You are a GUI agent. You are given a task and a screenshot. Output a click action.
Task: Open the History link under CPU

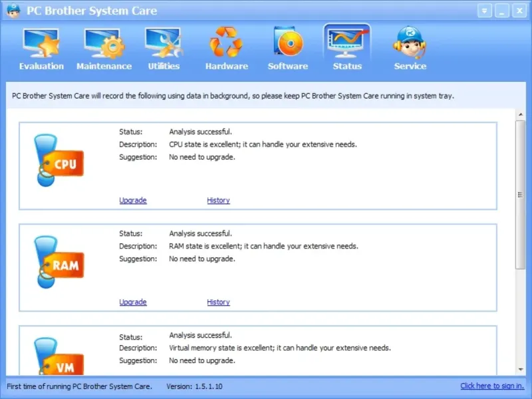click(x=219, y=200)
